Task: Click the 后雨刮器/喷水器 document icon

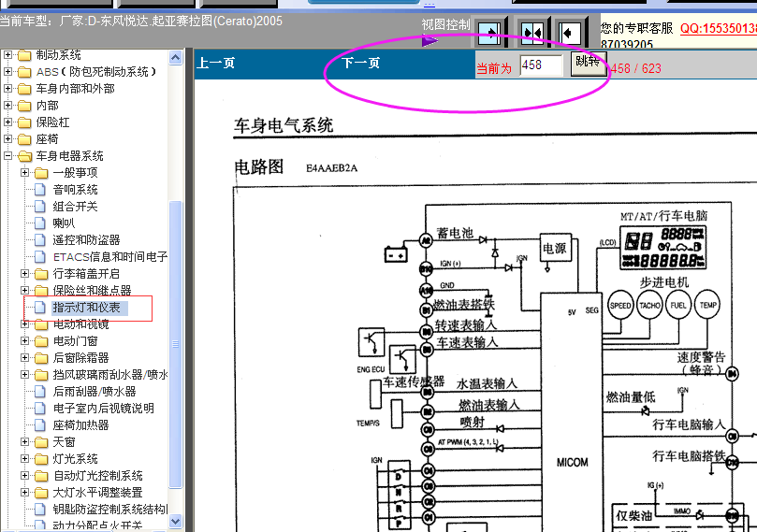Action: [40, 392]
